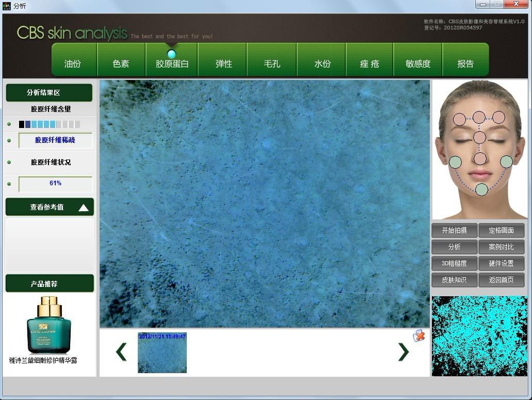
Task: Click the Estee Lauder product image
Action: coord(49,325)
